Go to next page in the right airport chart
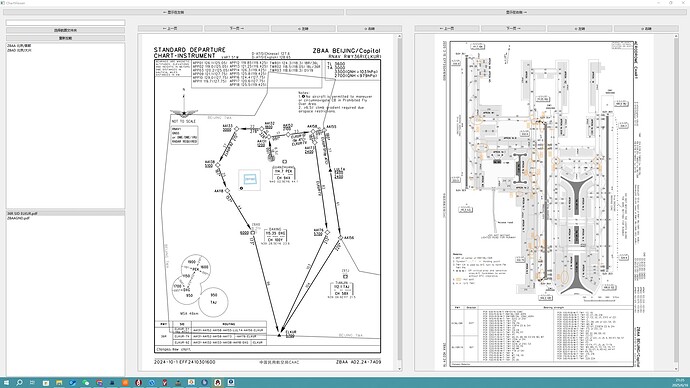690x388 pixels. point(514,29)
